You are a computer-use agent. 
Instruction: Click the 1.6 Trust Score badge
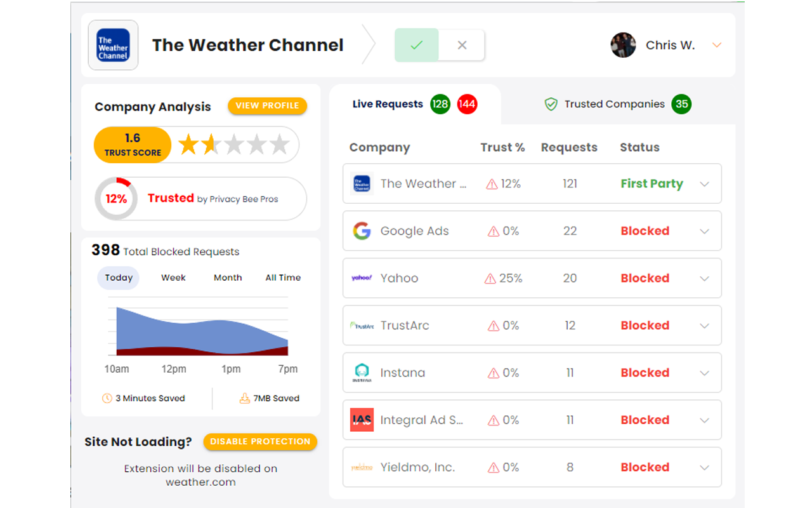pyautogui.click(x=133, y=145)
